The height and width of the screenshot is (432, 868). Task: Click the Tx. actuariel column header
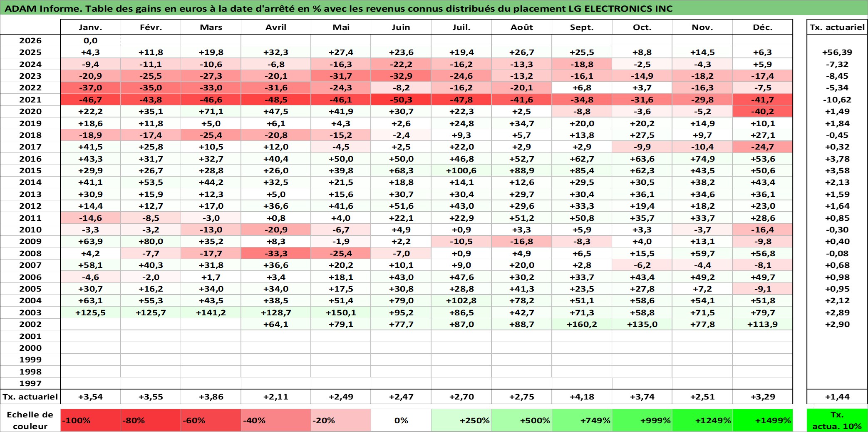click(837, 27)
